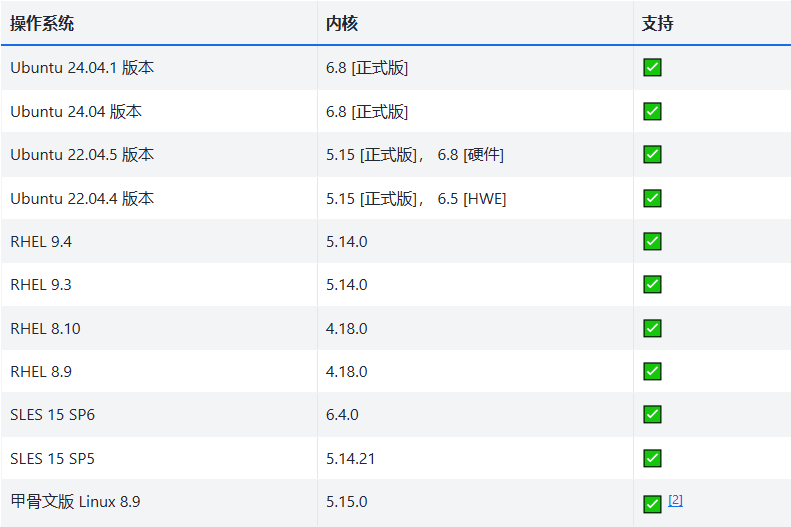Click the support checkmark for SLES 15 SP6
The height and width of the screenshot is (527, 791).
coord(652,415)
